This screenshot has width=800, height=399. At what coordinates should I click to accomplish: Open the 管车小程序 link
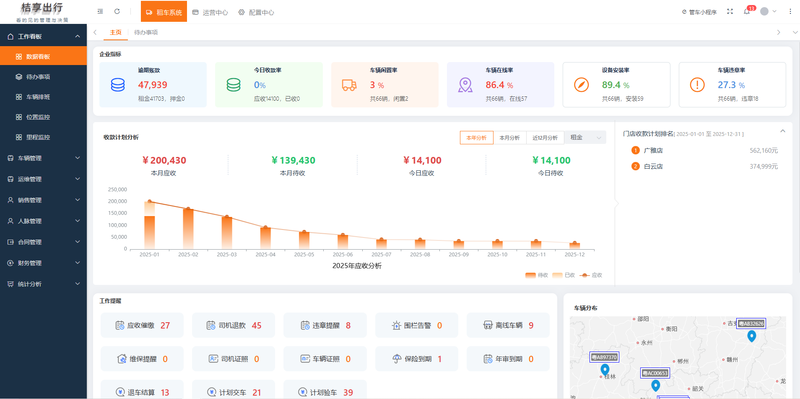(699, 12)
